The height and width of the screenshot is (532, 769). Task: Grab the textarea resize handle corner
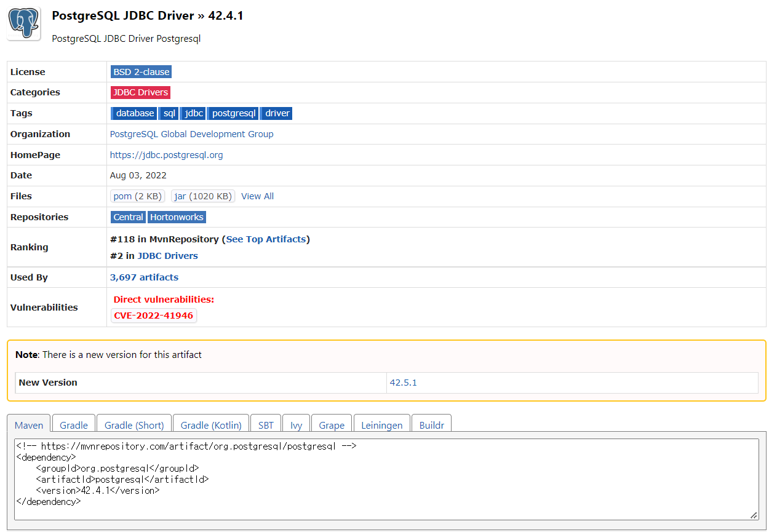[x=754, y=515]
